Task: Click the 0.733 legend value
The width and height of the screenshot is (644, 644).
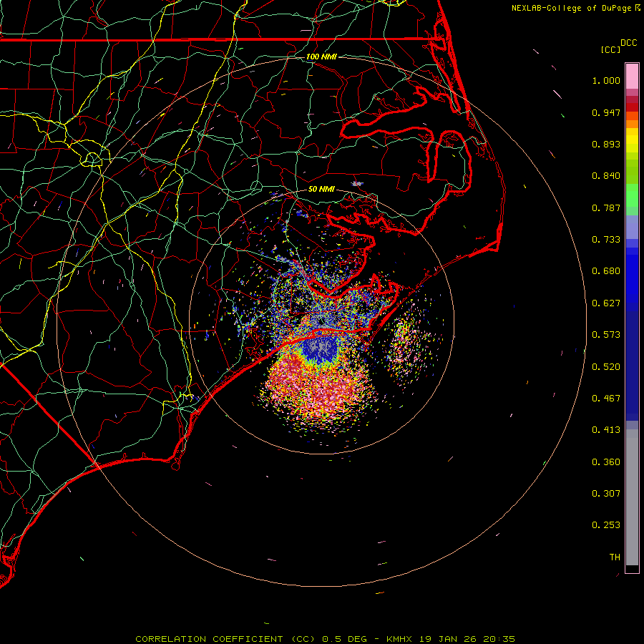Action: (x=606, y=240)
